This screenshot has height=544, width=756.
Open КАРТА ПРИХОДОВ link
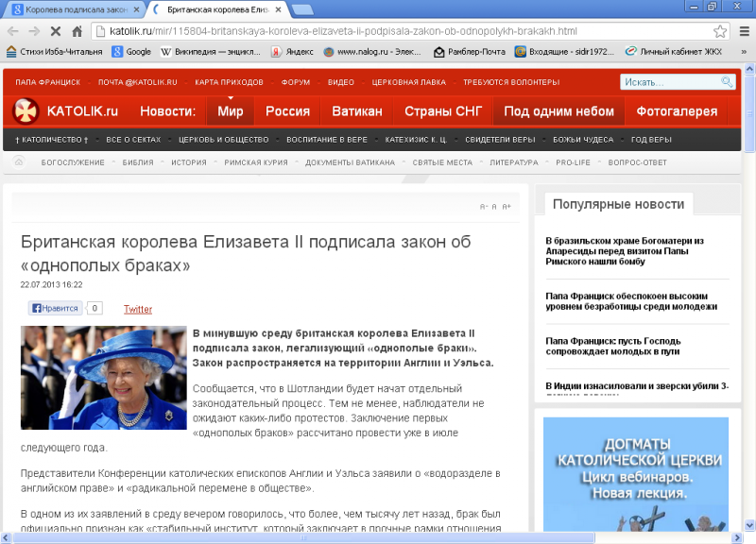(x=229, y=82)
